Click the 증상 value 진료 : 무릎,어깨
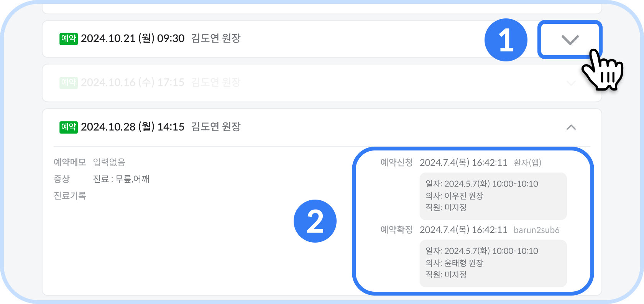 [121, 179]
